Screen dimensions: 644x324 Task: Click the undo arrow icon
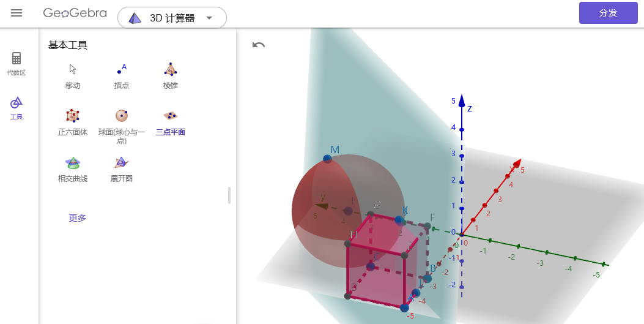pyautogui.click(x=259, y=45)
